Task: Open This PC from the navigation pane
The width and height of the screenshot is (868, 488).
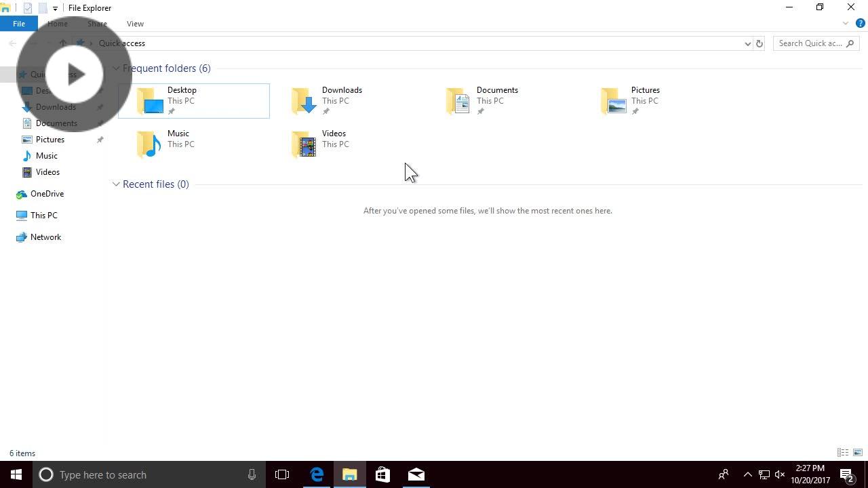Action: point(43,215)
